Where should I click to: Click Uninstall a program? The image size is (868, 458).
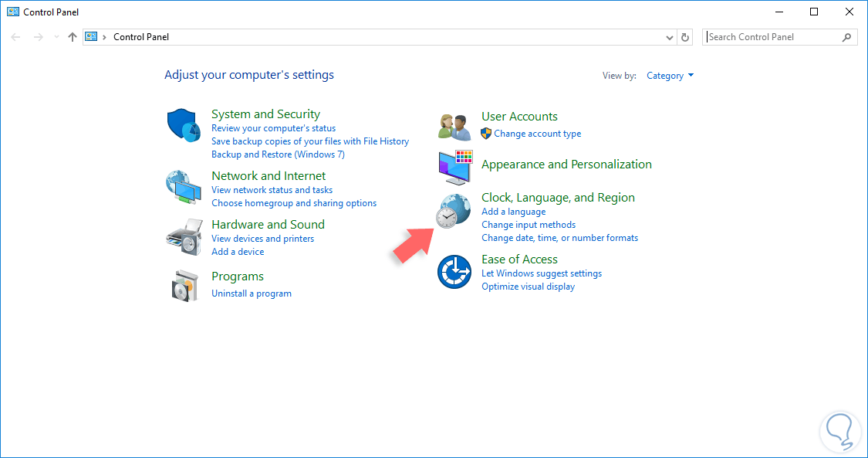252,293
